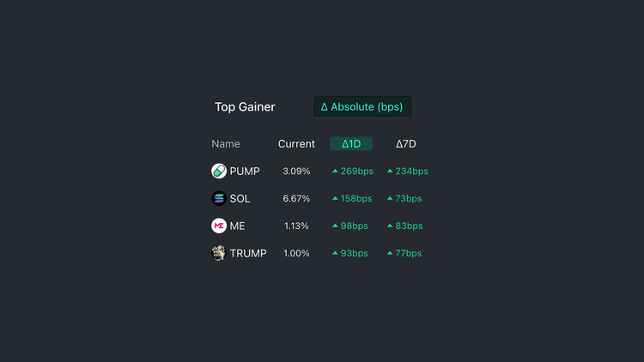The width and height of the screenshot is (644, 362).
Task: Click the PUMP token pill icon
Action: [219, 172]
